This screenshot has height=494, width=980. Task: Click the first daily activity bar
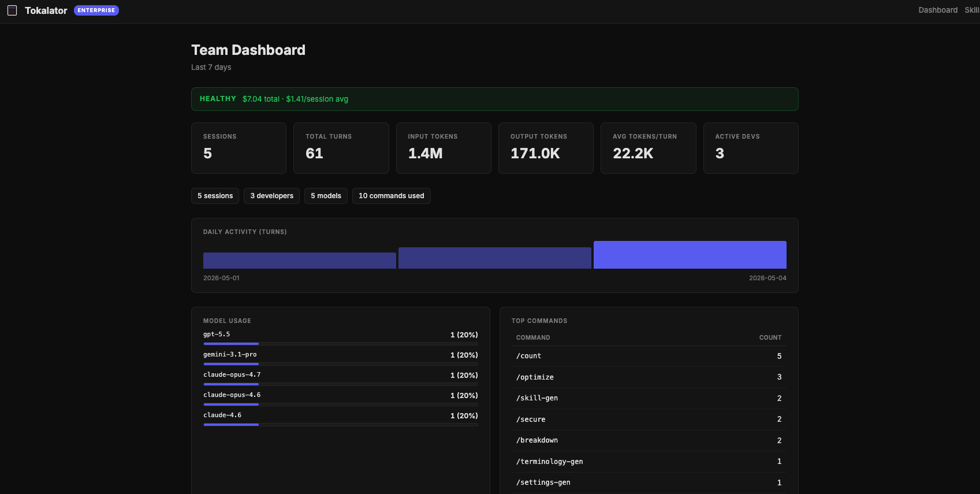[300, 261]
